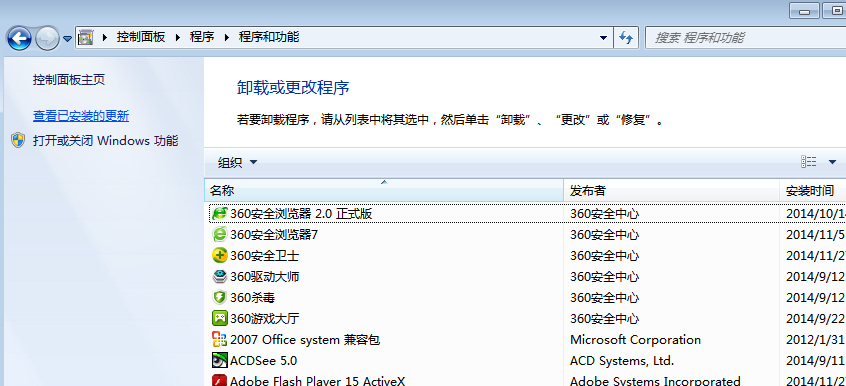Click the 360杀毒 shield icon
Viewport: 846px width, 386px height.
pyautogui.click(x=220, y=297)
